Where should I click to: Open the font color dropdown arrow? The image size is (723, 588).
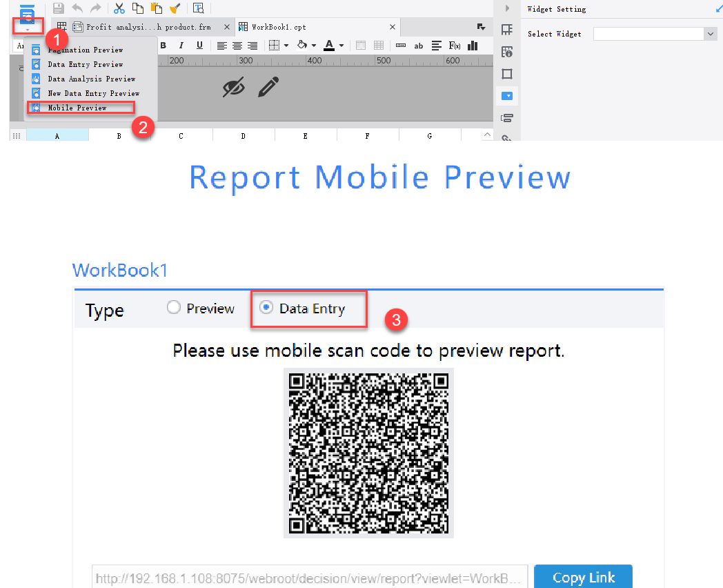click(x=341, y=46)
